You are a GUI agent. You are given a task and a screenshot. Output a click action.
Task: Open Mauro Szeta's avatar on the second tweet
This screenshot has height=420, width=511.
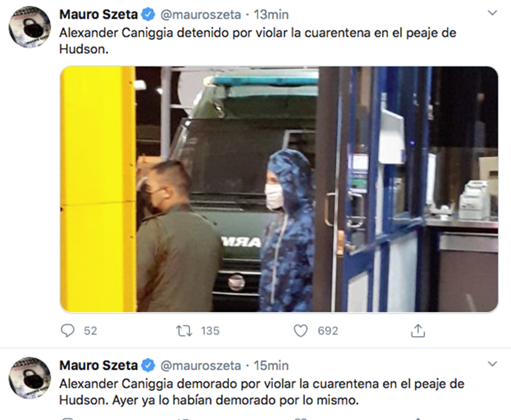[x=30, y=378]
